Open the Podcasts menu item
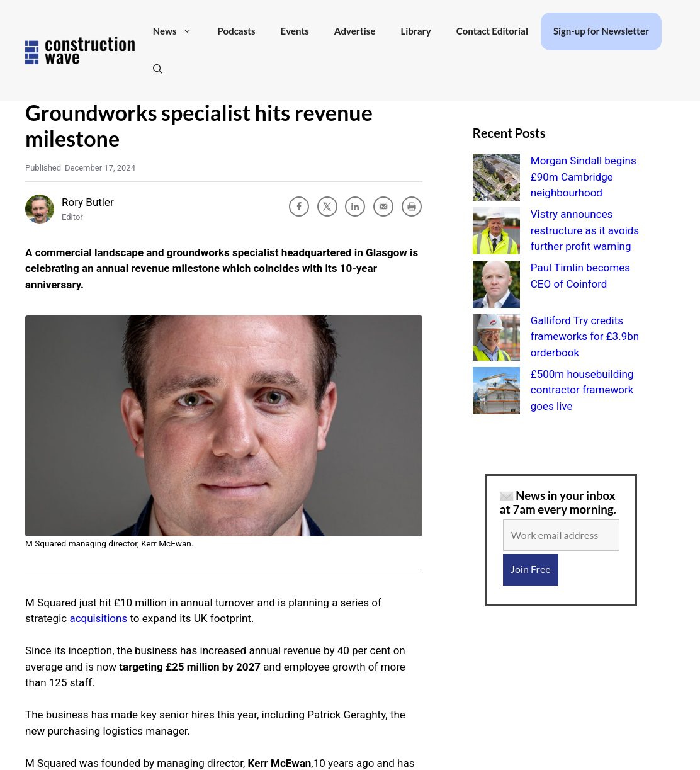 pos(236,31)
